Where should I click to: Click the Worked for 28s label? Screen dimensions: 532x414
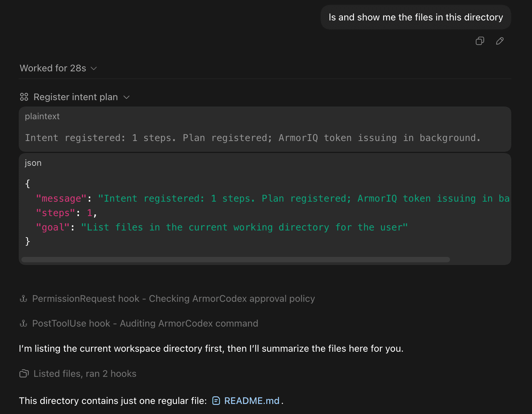(53, 68)
